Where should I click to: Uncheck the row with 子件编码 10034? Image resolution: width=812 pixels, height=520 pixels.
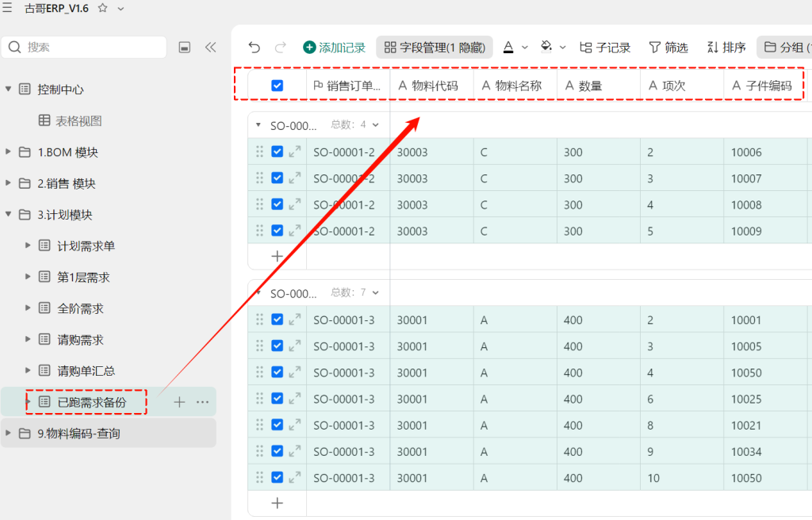[277, 451]
